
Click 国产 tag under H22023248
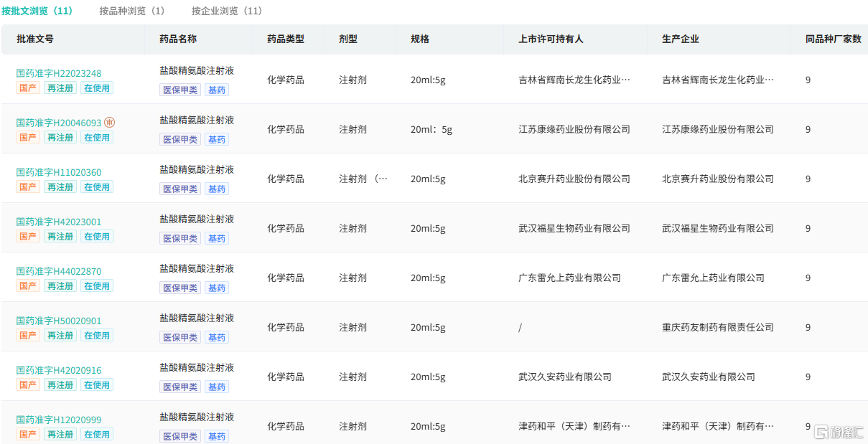[x=27, y=88]
